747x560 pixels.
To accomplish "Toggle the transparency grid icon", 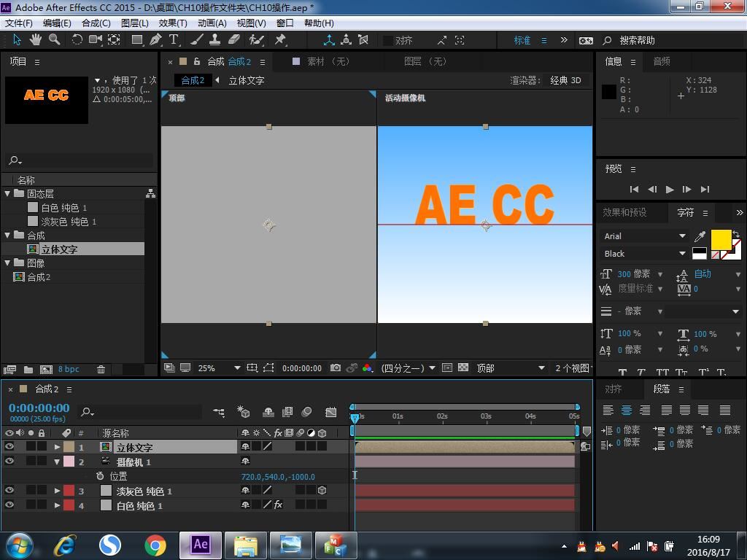I will point(463,367).
